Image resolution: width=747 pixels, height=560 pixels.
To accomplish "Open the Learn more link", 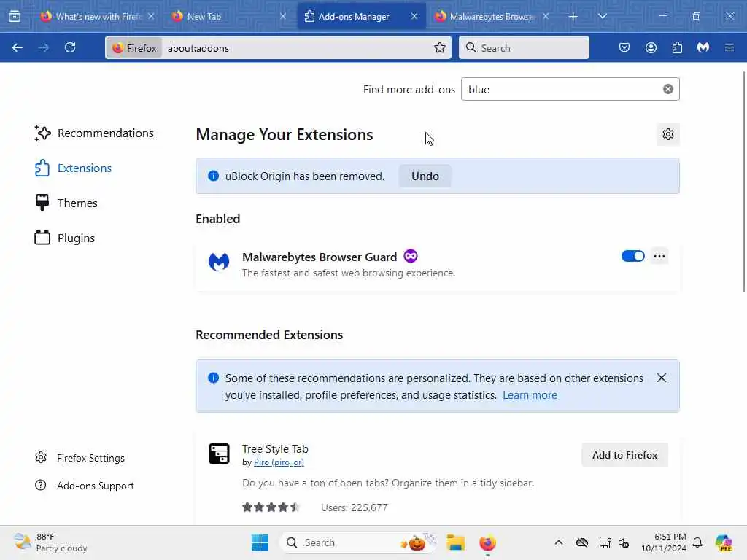I will click(x=530, y=395).
